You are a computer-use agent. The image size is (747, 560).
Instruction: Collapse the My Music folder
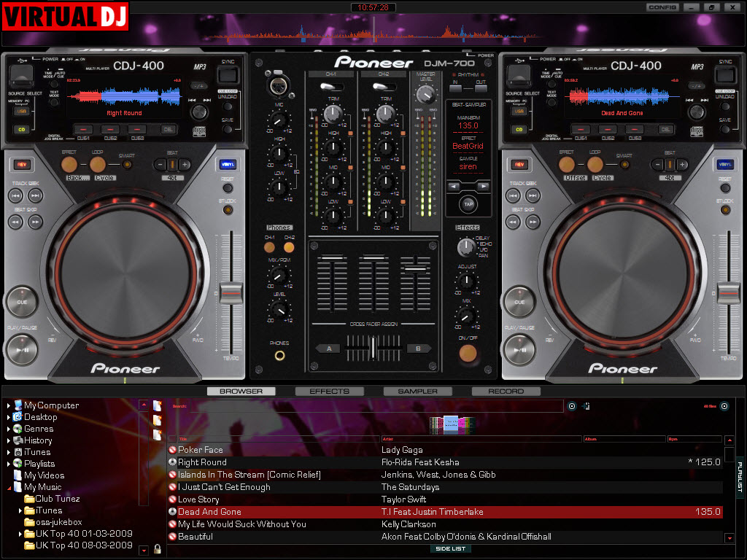[9, 487]
